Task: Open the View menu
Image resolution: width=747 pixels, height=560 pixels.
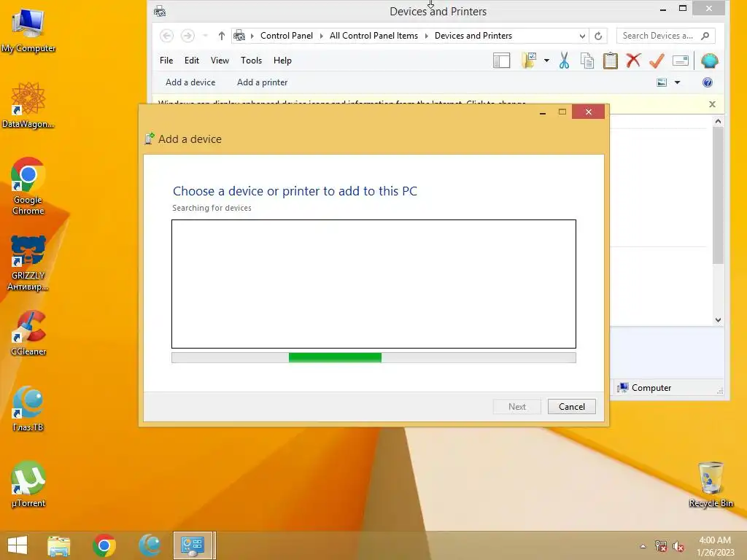Action: click(x=220, y=61)
